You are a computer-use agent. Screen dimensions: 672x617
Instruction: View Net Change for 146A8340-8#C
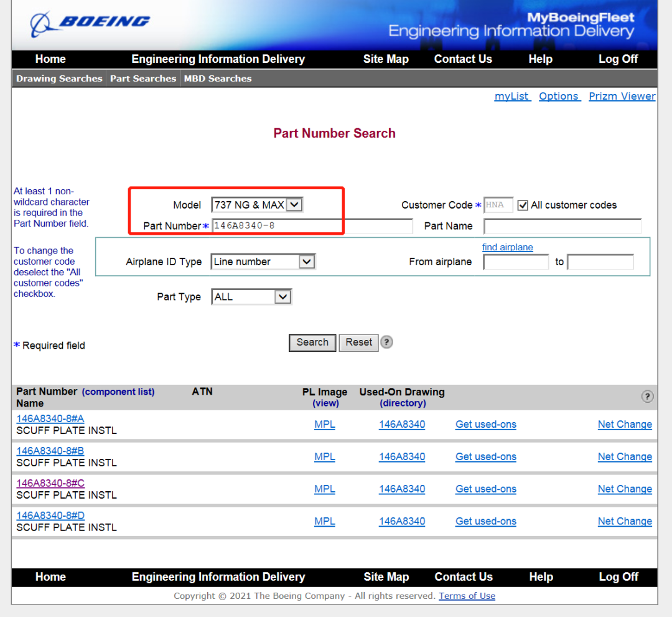(625, 489)
